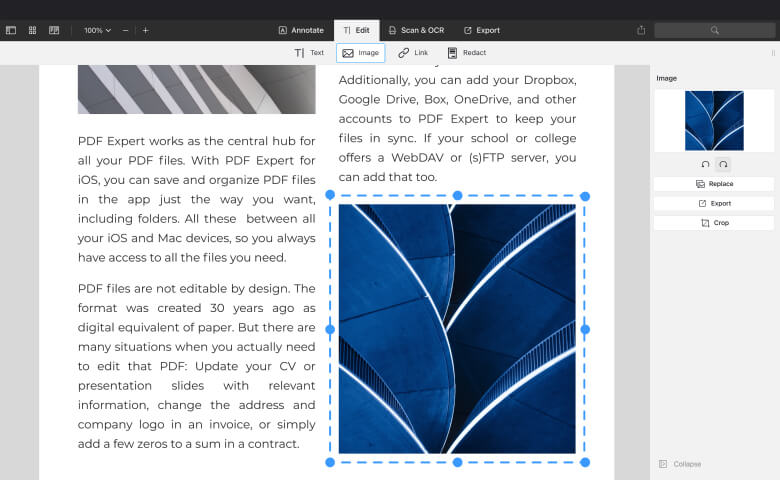This screenshot has width=780, height=480.
Task: Click the Replace image button
Action: click(x=714, y=184)
